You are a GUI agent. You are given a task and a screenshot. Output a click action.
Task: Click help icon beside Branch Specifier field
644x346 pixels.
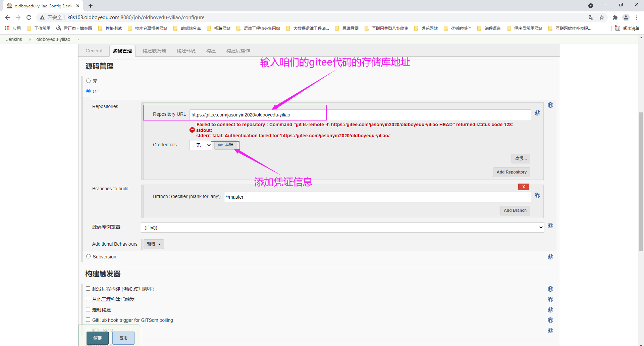click(537, 196)
